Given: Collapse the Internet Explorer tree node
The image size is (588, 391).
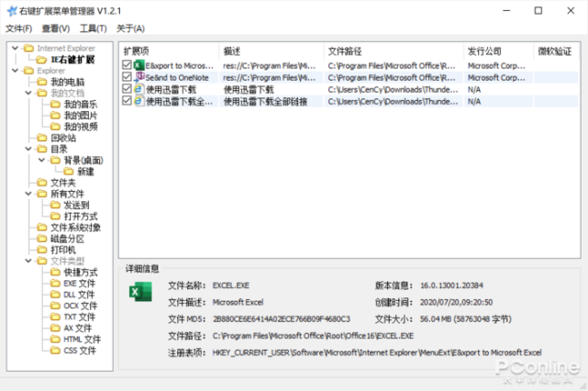Looking at the screenshot, I should [x=16, y=48].
